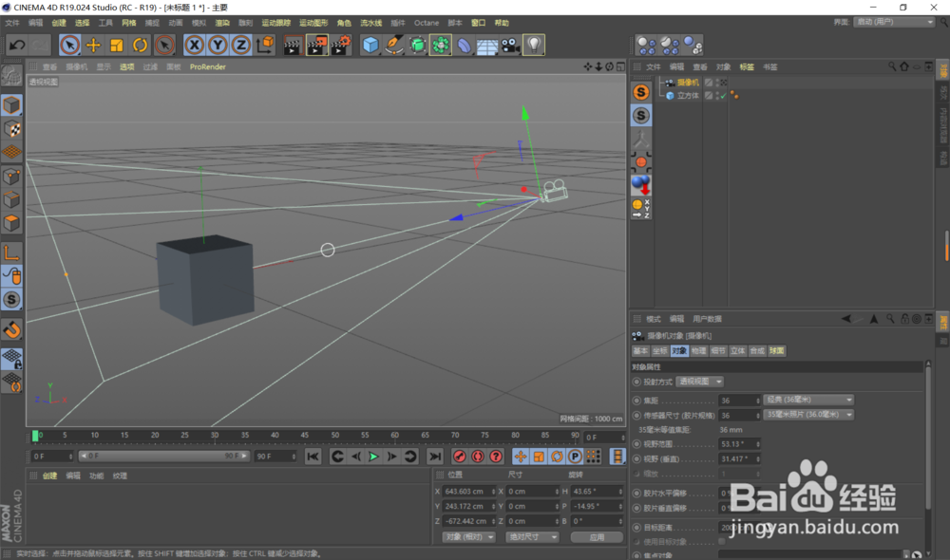Select 立方体 object in object manager
The image size is (950, 560).
(x=688, y=96)
